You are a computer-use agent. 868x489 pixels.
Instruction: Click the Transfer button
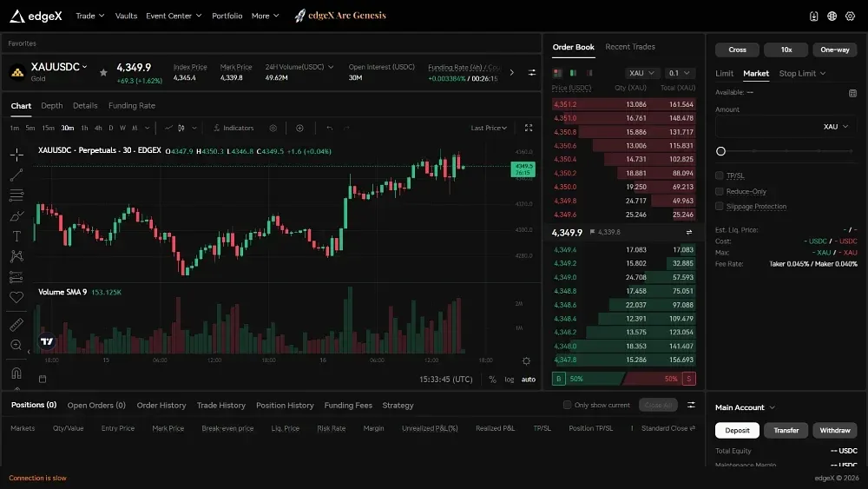[786, 430]
